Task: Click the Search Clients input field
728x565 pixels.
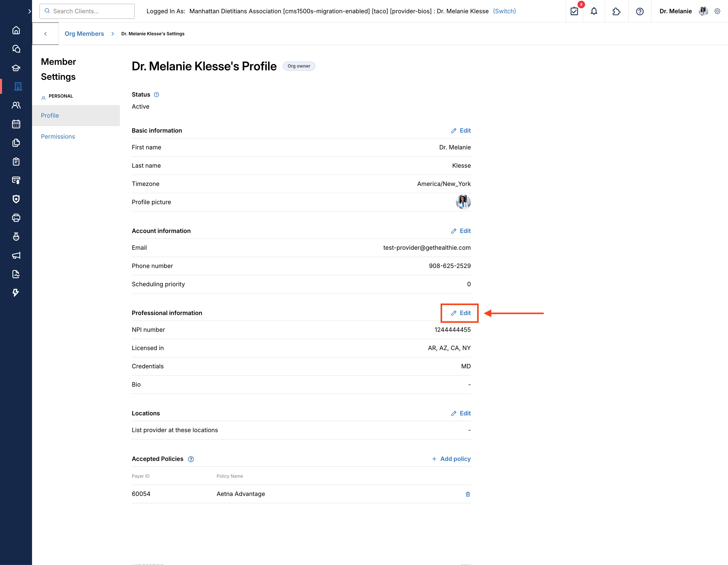Action: pyautogui.click(x=87, y=11)
